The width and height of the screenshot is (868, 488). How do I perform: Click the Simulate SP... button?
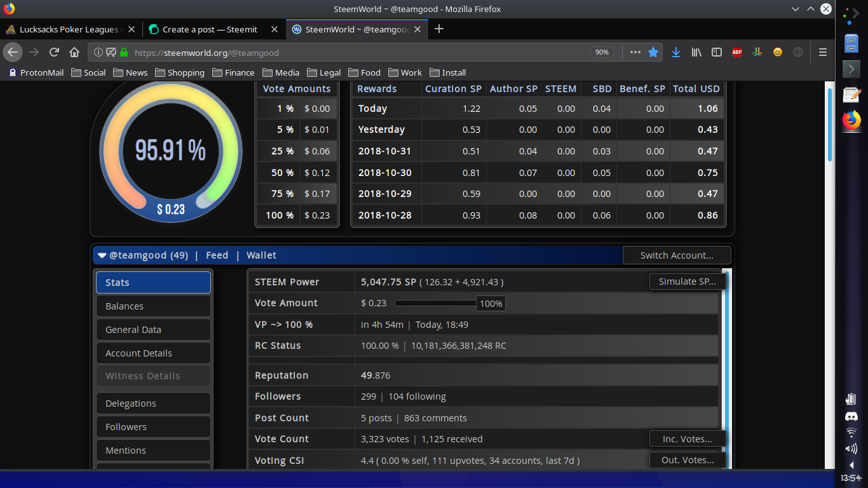click(688, 281)
